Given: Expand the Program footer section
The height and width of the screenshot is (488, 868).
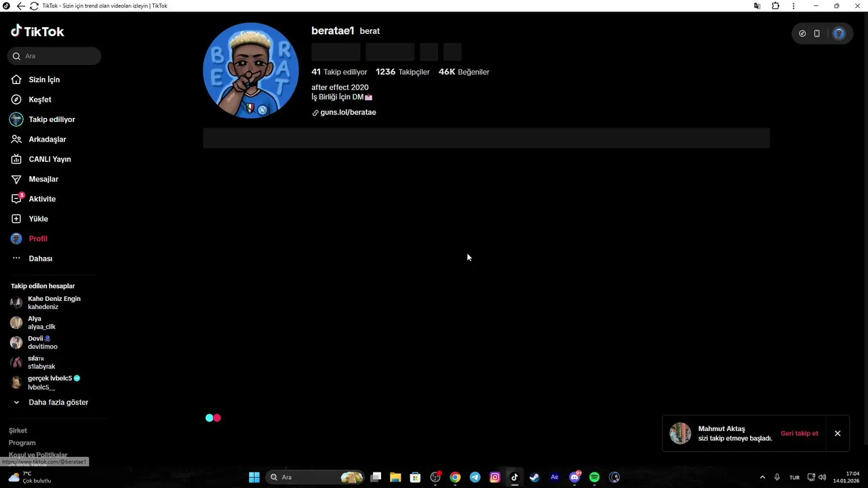Looking at the screenshot, I should coord(22,443).
